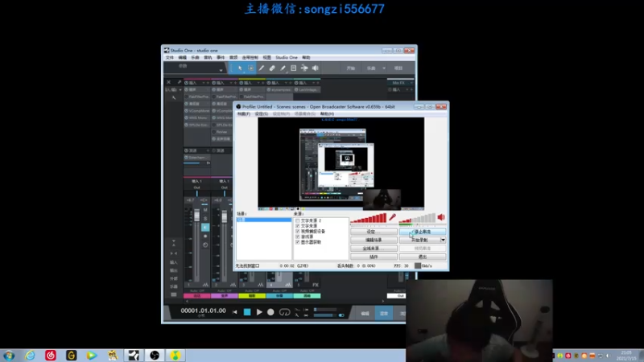Add an insert with plus on the purple channel
This screenshot has height=362, width=644.
[x=235, y=83]
